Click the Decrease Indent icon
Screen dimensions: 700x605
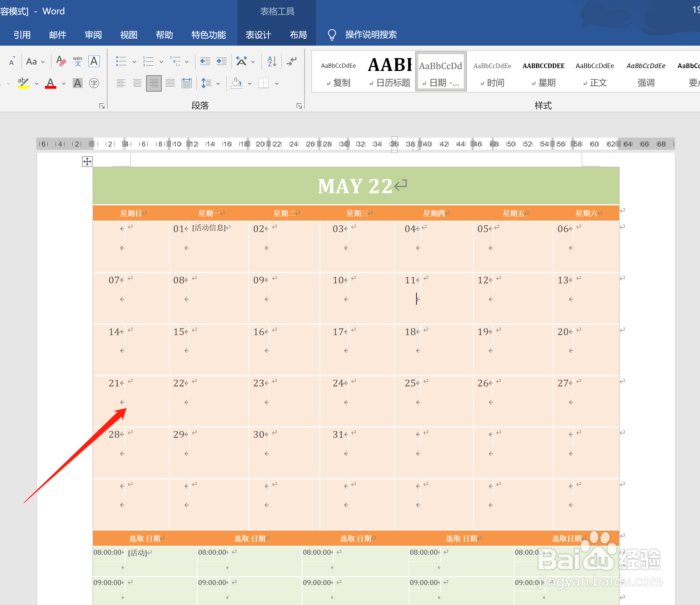[205, 61]
